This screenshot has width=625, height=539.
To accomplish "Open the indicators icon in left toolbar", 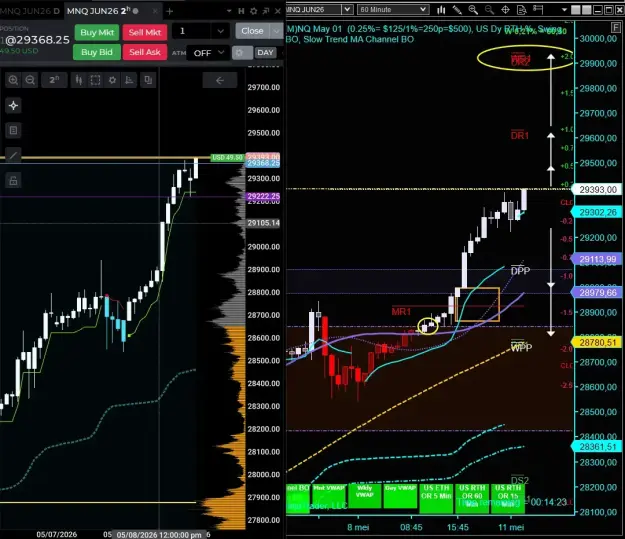I will [x=129, y=80].
